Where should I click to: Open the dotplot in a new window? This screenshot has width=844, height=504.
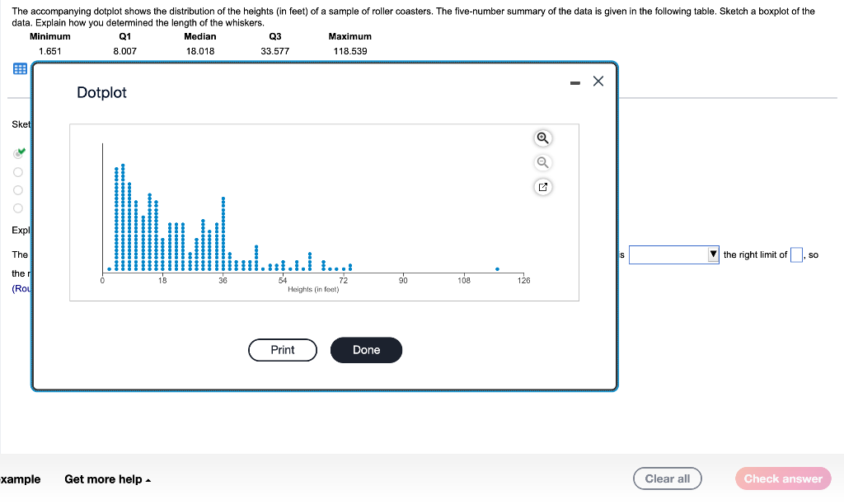pos(542,187)
